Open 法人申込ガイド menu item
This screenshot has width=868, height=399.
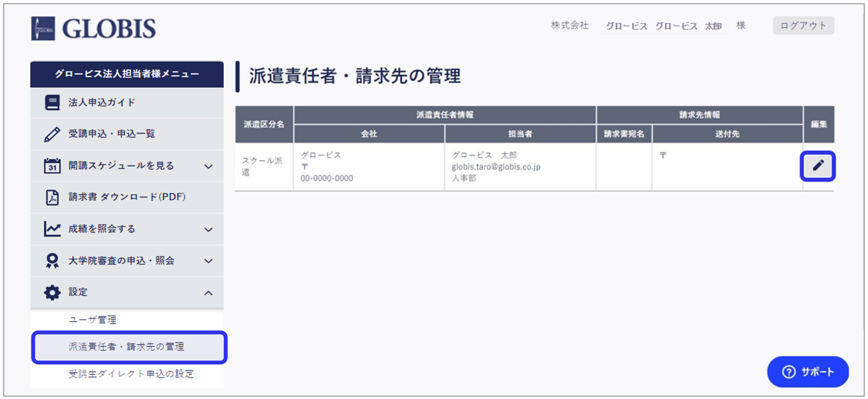(x=127, y=103)
